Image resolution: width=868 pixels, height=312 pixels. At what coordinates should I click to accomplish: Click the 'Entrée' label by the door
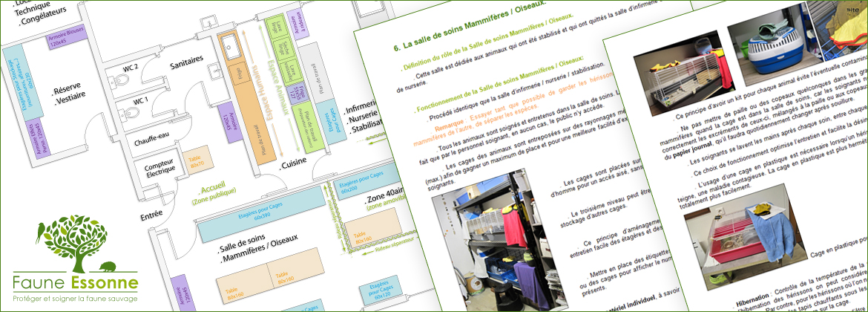click(x=151, y=213)
